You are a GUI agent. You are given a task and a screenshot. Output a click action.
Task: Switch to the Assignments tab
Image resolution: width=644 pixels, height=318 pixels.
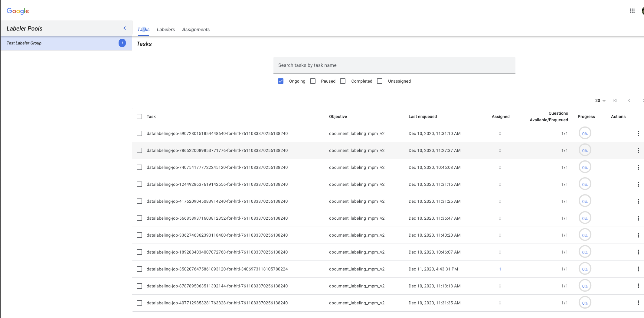click(x=196, y=29)
